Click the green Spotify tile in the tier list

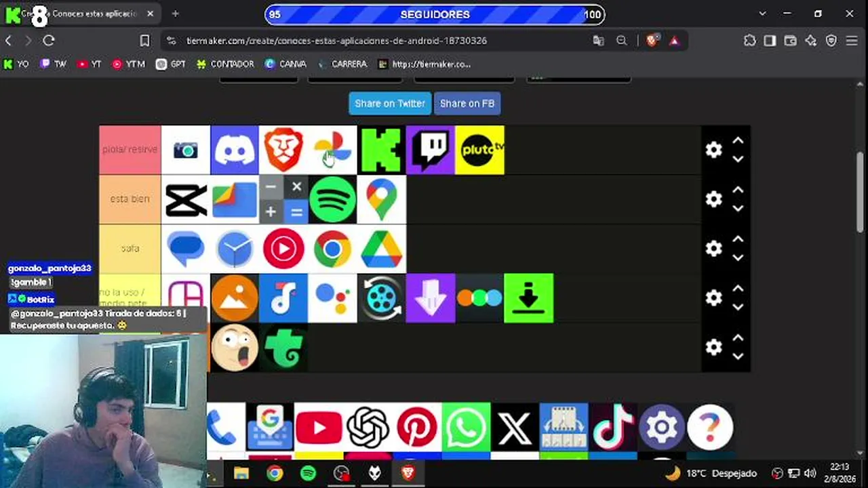point(332,199)
